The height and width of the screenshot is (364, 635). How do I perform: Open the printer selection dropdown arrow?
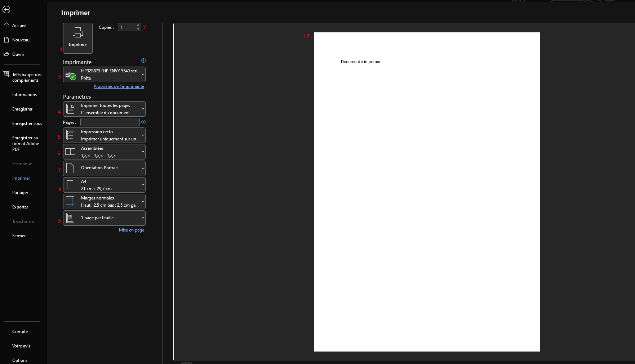pos(143,75)
